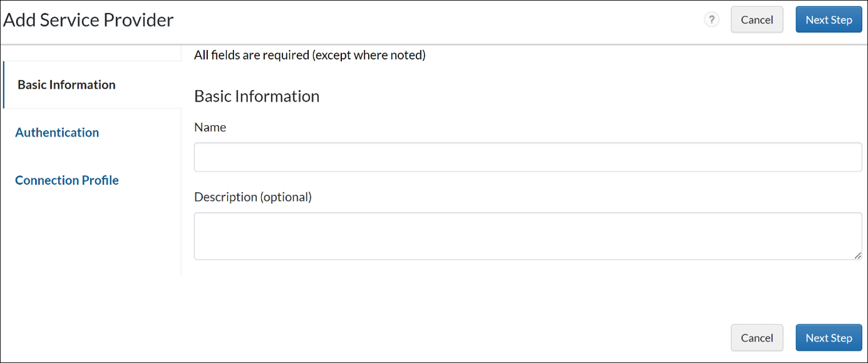Click the top Next Step button
The image size is (868, 363).
click(828, 20)
